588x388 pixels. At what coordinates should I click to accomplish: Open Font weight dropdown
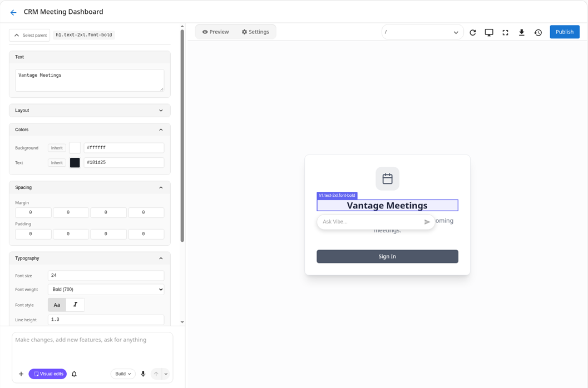(x=106, y=290)
